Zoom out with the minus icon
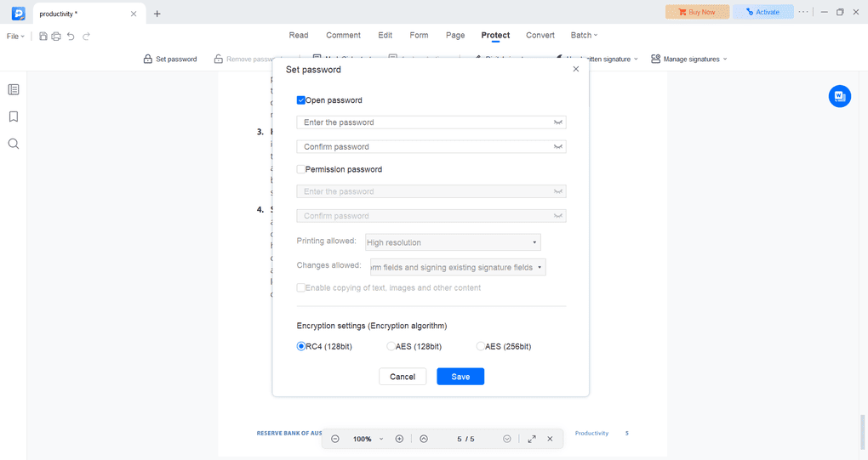Screen dimensions: 868x460 pos(335,439)
